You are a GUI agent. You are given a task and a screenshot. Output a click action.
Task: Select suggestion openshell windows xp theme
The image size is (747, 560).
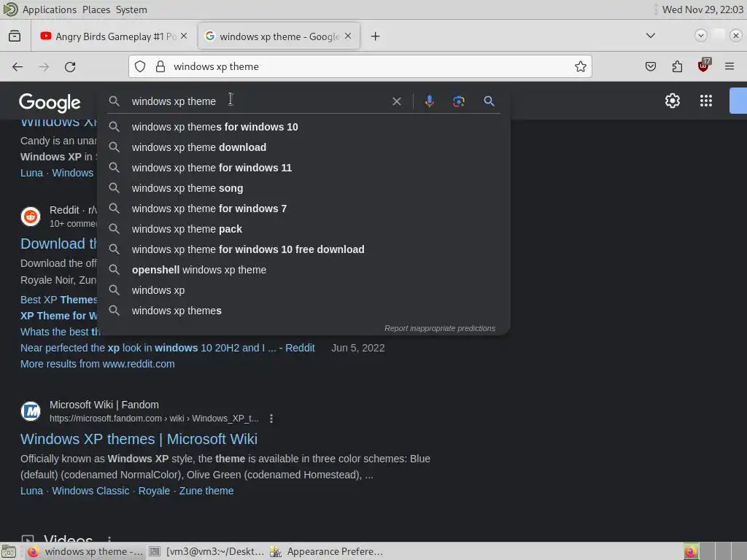pyautogui.click(x=303, y=270)
